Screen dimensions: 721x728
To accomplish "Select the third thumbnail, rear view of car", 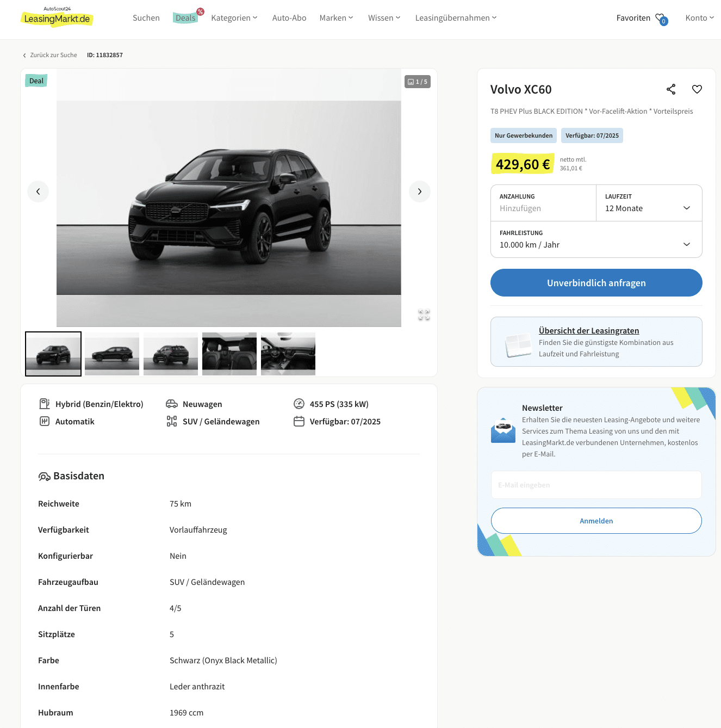I will click(171, 354).
